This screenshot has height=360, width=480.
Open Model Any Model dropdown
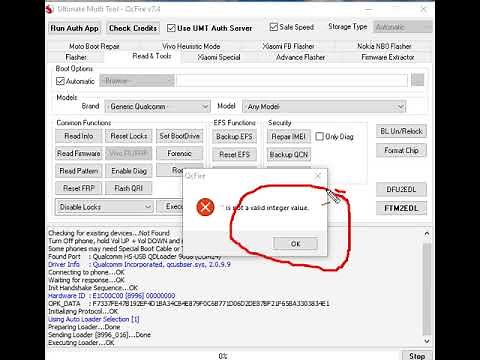324,107
